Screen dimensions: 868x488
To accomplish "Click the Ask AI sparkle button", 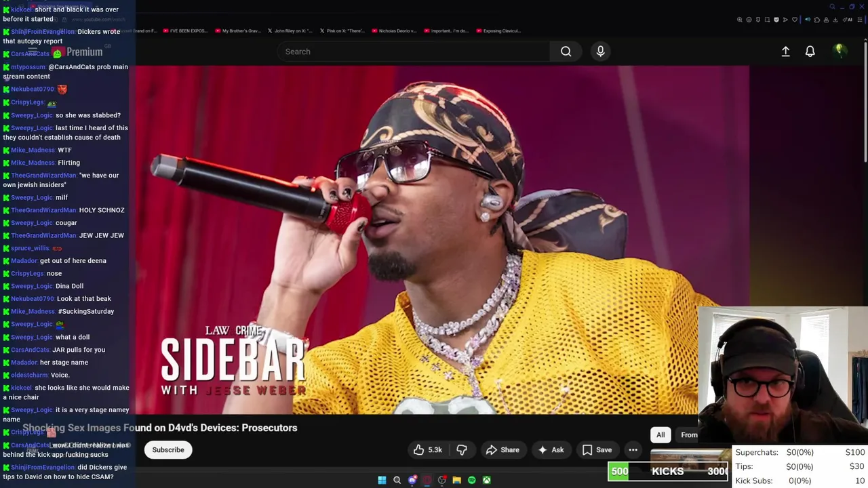I will 551,450.
